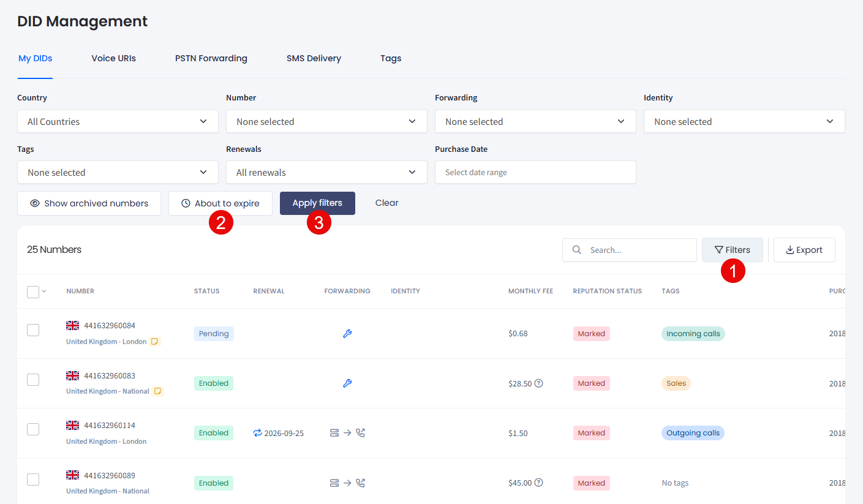The height and width of the screenshot is (504, 863).
Task: Click the Clear link
Action: (387, 203)
